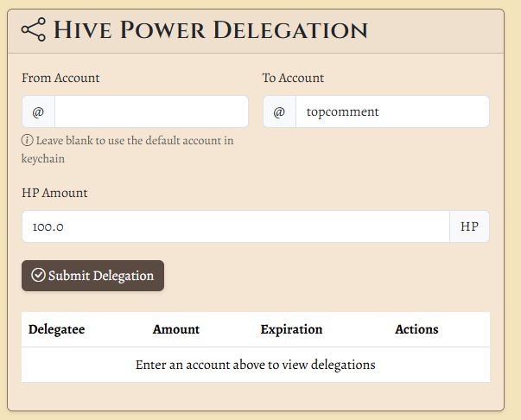Viewport: 521px width, 420px height.
Task: Click the Delegatee column header
Action: [x=56, y=329]
